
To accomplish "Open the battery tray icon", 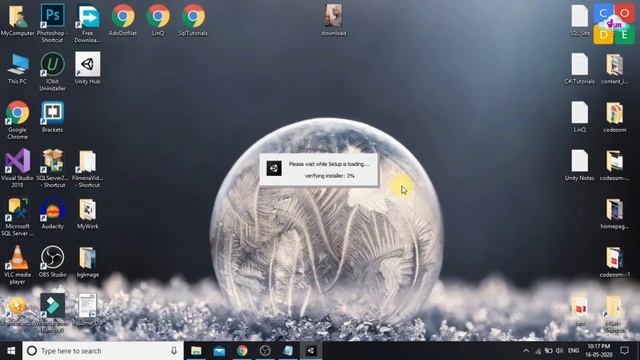I will 549,351.
